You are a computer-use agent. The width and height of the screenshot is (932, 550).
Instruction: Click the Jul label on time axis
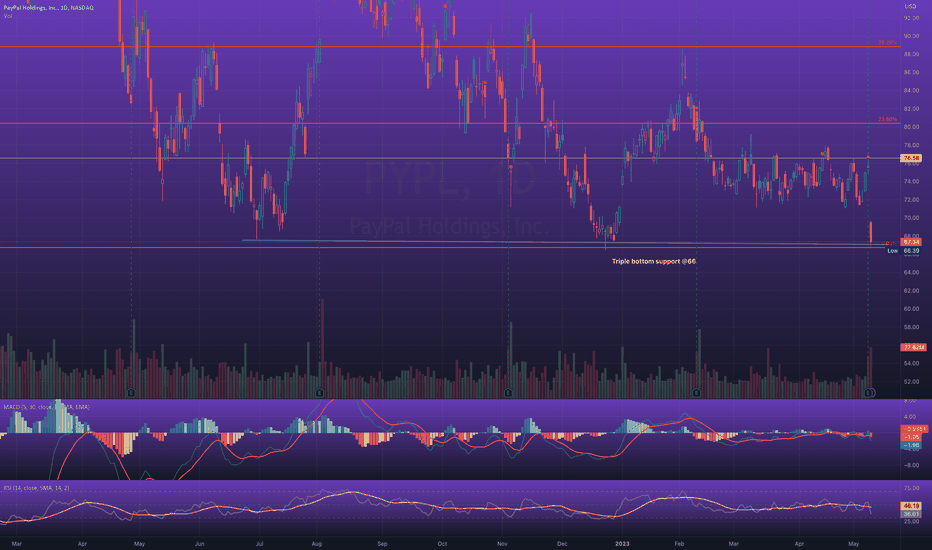click(x=260, y=543)
